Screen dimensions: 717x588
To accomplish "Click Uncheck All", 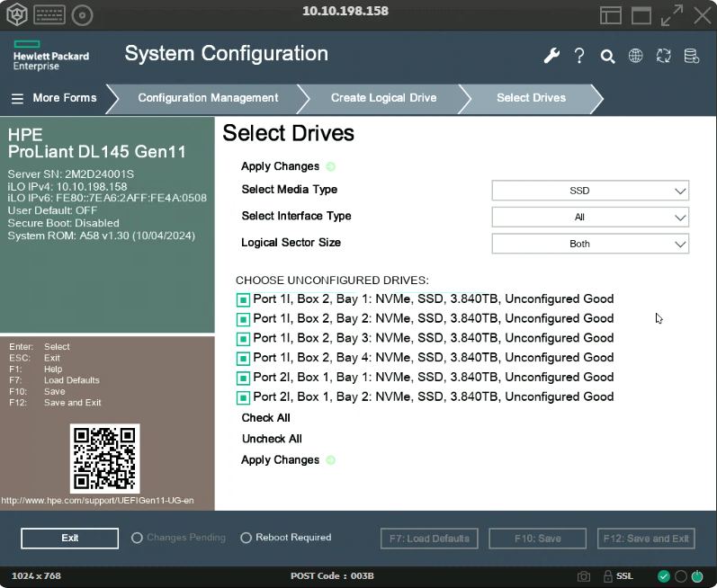I will click(272, 439).
